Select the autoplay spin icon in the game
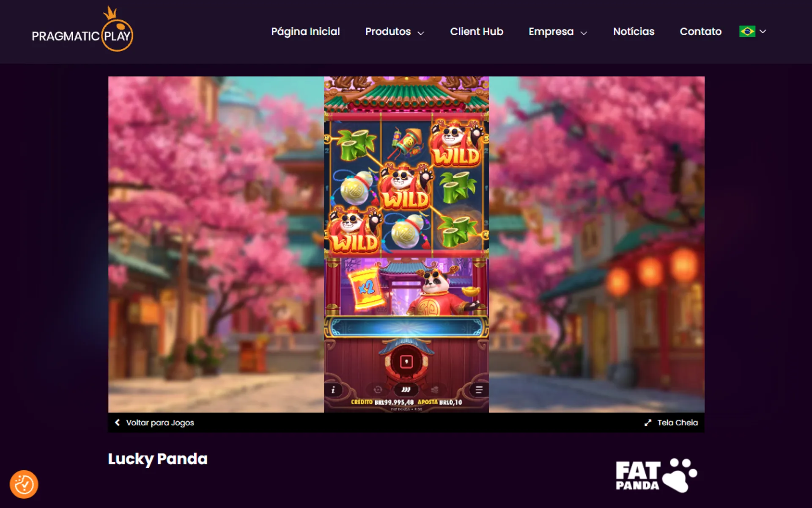The image size is (812, 508). (379, 390)
